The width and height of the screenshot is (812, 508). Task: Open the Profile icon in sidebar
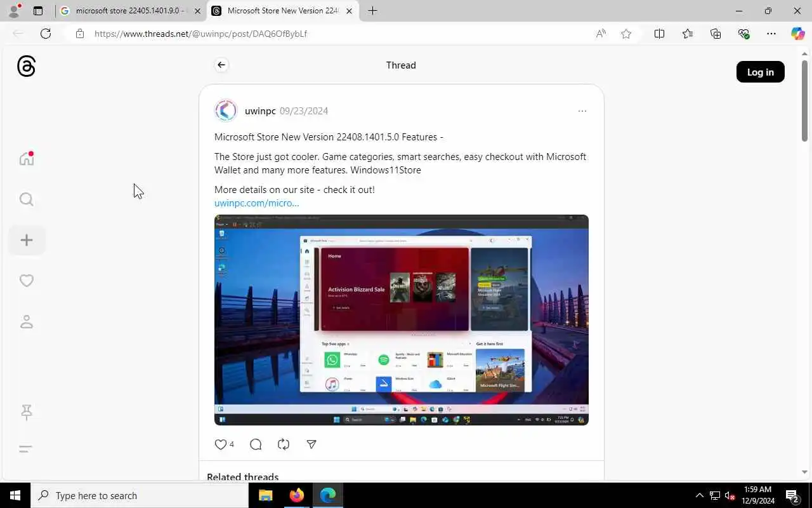[x=27, y=322]
